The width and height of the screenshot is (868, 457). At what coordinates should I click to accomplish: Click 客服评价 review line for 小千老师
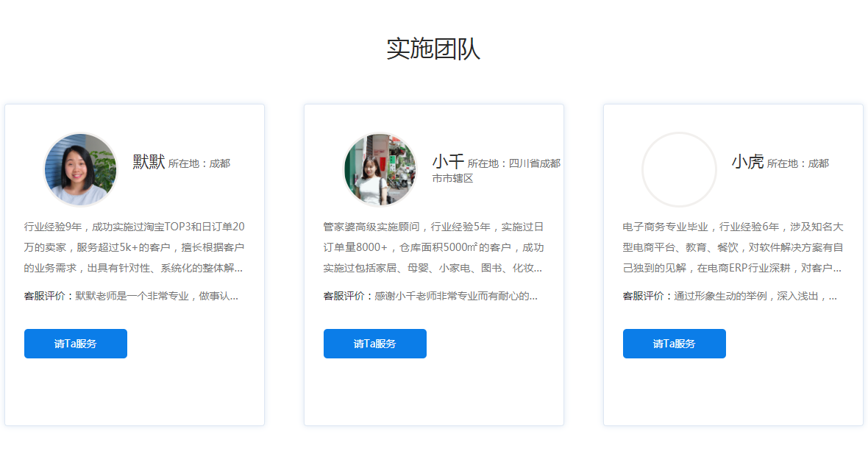430,296
